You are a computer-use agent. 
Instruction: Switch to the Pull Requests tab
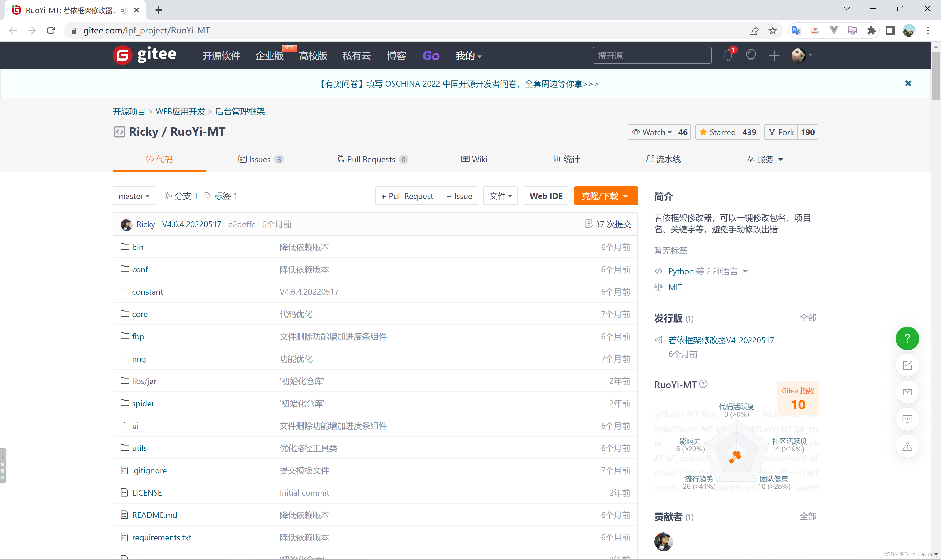point(372,159)
